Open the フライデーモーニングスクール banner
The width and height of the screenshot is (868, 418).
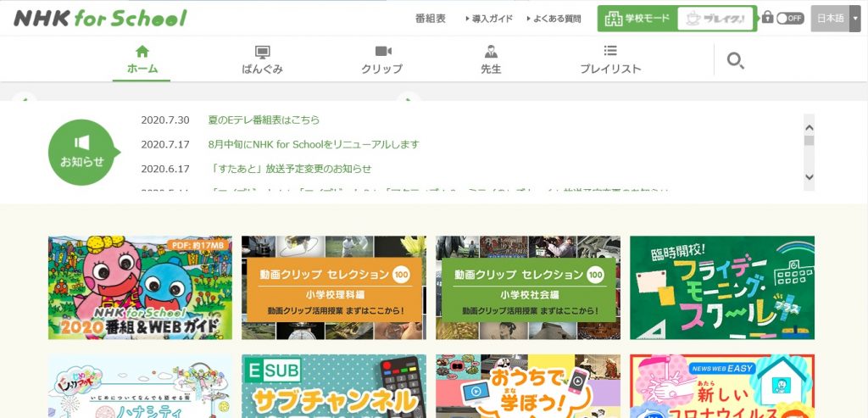coord(722,287)
